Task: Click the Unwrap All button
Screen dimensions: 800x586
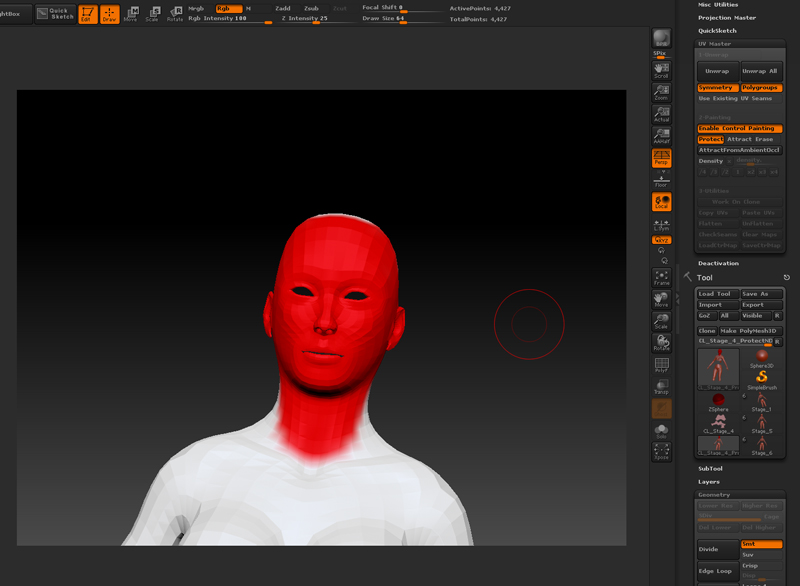Action: pyautogui.click(x=761, y=71)
